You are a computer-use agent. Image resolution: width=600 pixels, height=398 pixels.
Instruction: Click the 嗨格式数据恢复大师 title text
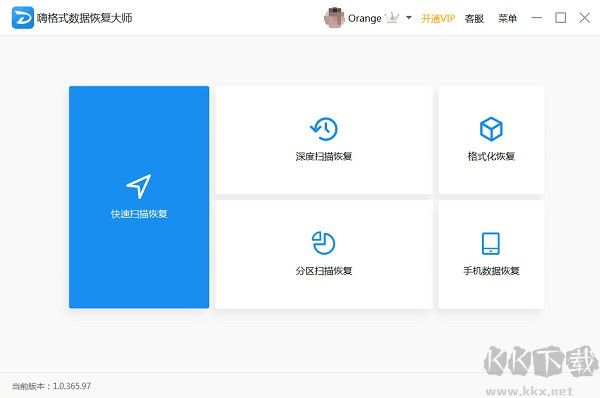[x=85, y=18]
